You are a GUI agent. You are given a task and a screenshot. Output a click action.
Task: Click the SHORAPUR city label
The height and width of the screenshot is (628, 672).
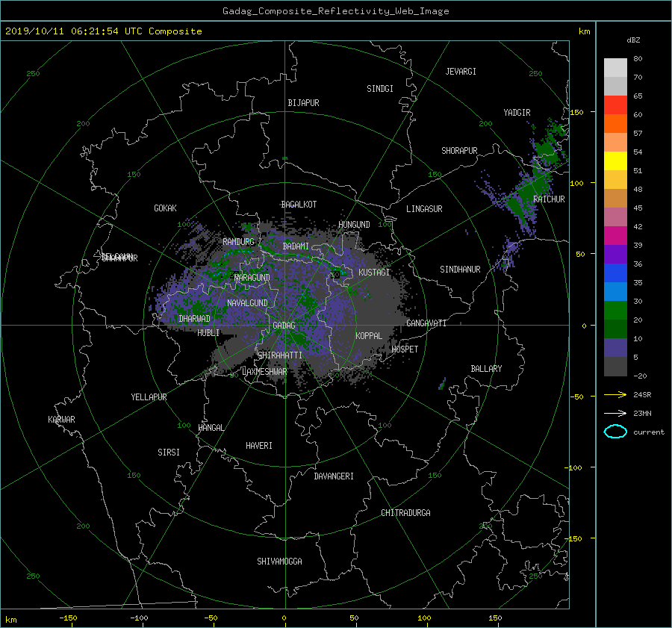459,151
